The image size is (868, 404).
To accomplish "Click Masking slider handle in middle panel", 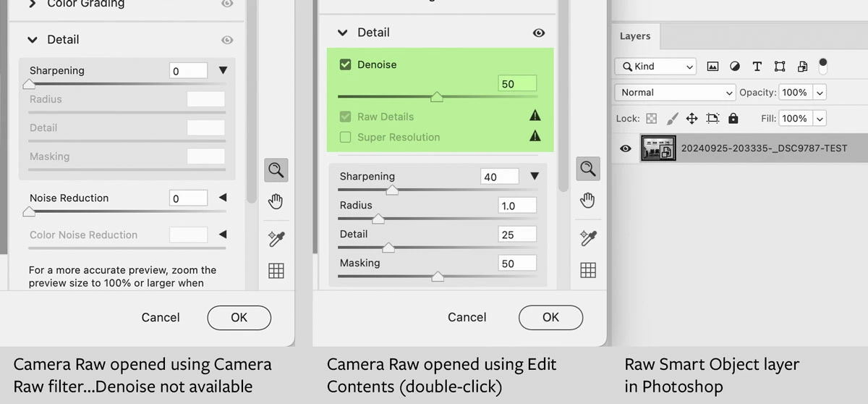I will pyautogui.click(x=438, y=277).
